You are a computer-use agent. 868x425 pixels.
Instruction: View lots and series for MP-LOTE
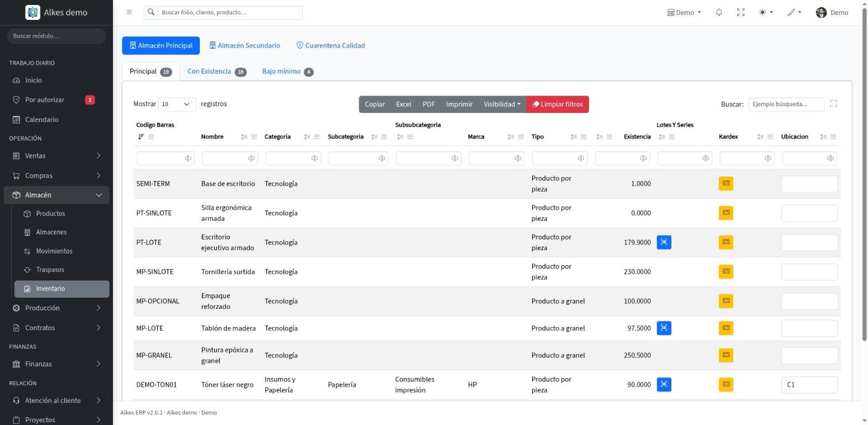[664, 328]
